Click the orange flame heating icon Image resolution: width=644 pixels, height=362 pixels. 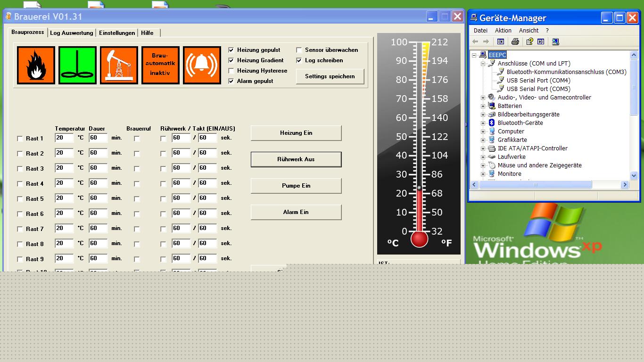[x=36, y=65]
